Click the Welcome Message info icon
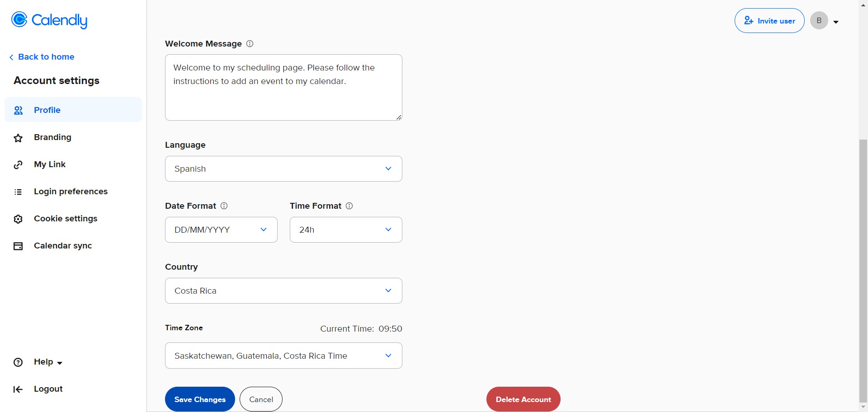 coord(249,43)
